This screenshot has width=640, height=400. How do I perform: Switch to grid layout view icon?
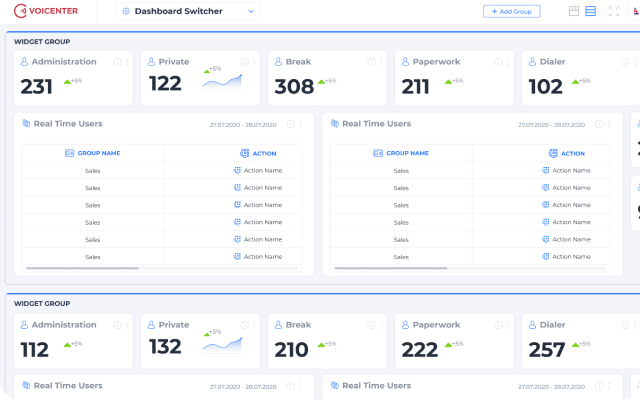574,11
